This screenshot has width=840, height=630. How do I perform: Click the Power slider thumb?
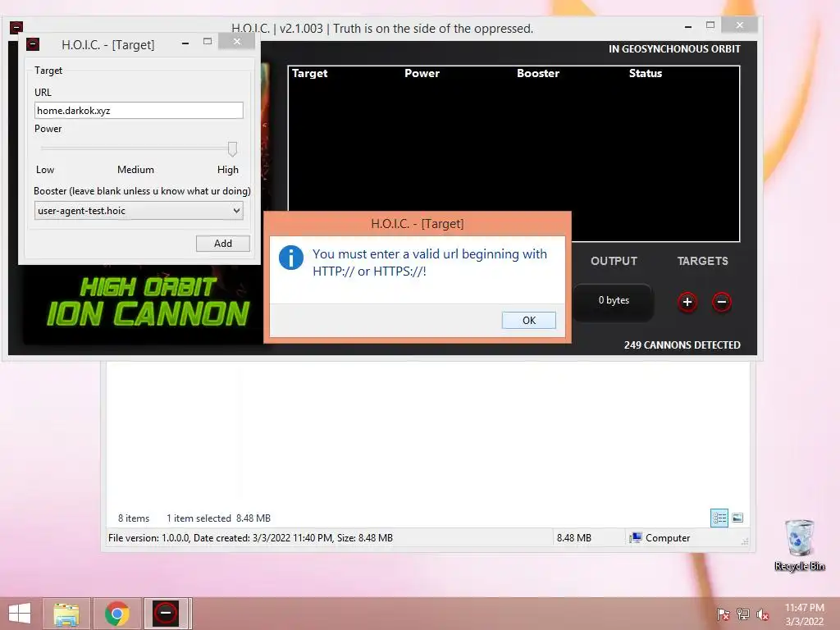click(232, 148)
